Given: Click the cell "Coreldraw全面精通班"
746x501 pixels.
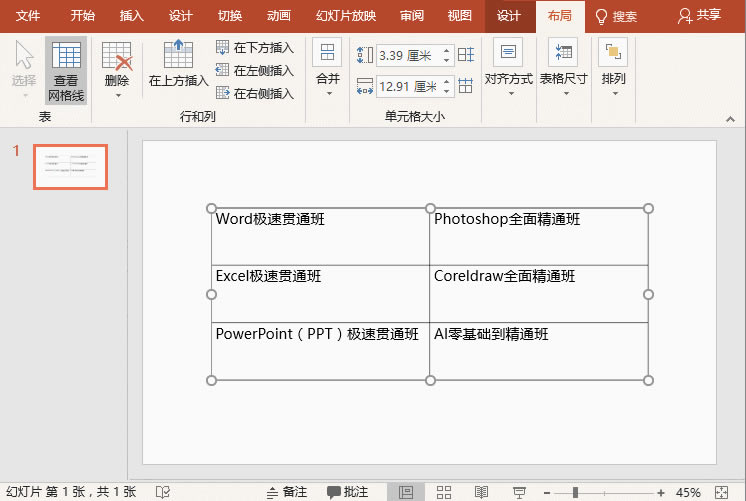Looking at the screenshot, I should click(539, 294).
